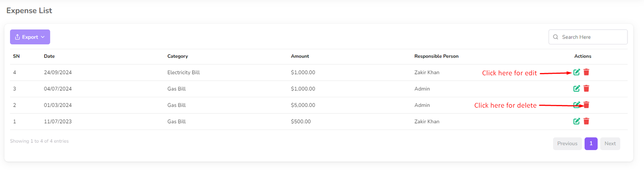Go to the Next page

[x=610, y=144]
